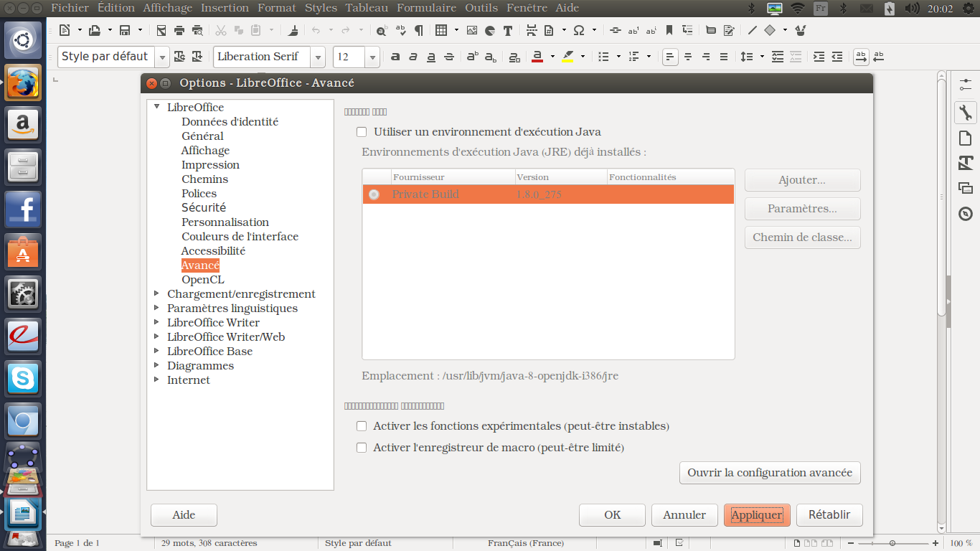980x551 pixels.
Task: Open the paragraph style dropdown arrow
Action: click(x=163, y=57)
